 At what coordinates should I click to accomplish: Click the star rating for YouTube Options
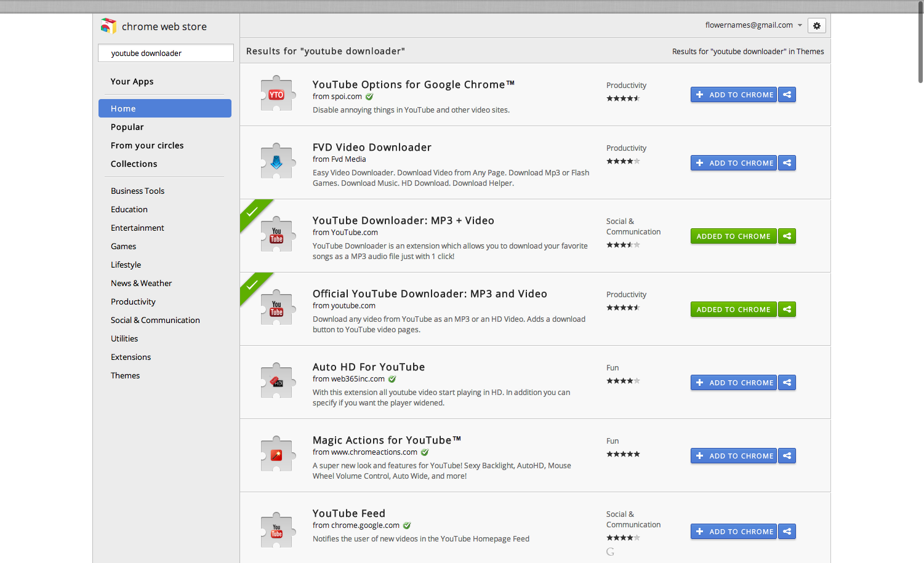click(623, 98)
